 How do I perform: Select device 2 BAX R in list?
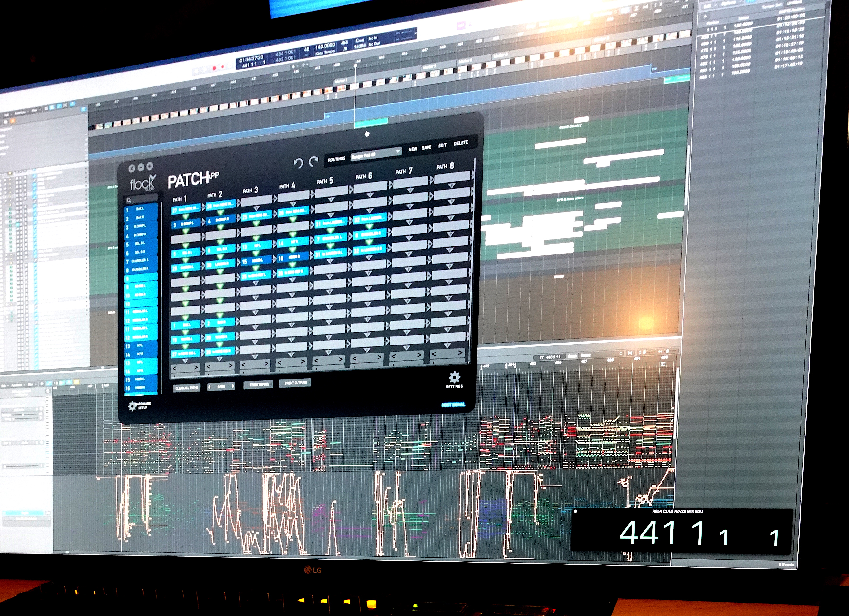click(141, 218)
